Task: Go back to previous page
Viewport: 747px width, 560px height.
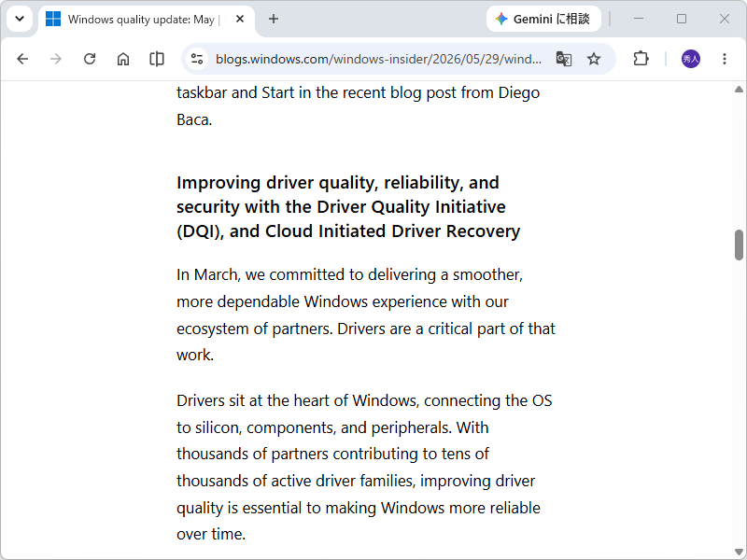Action: 22,59
